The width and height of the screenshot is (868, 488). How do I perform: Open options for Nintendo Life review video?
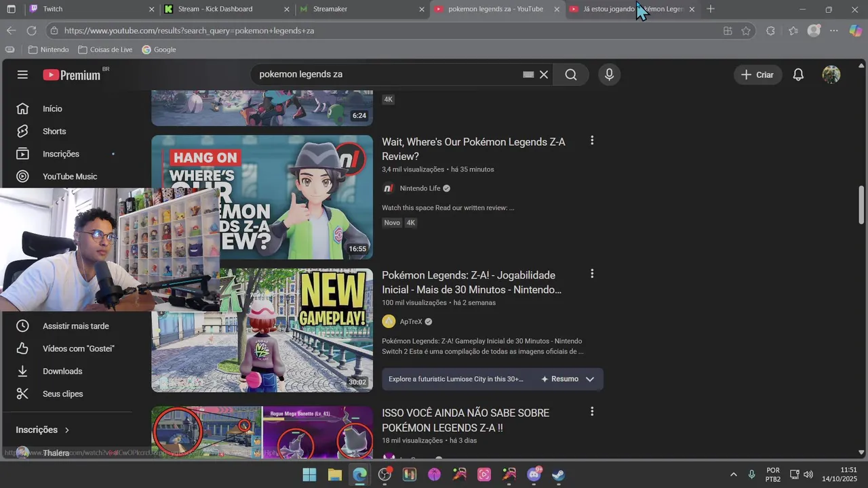pos(592,140)
